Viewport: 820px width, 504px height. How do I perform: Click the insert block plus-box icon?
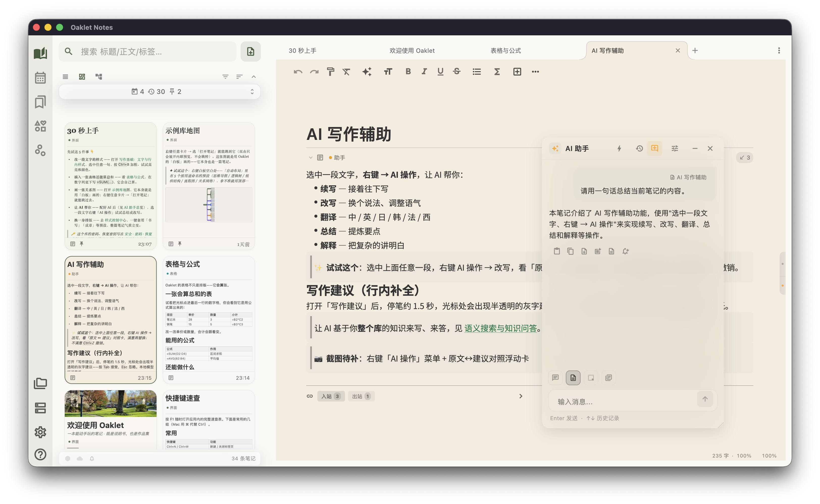point(517,72)
